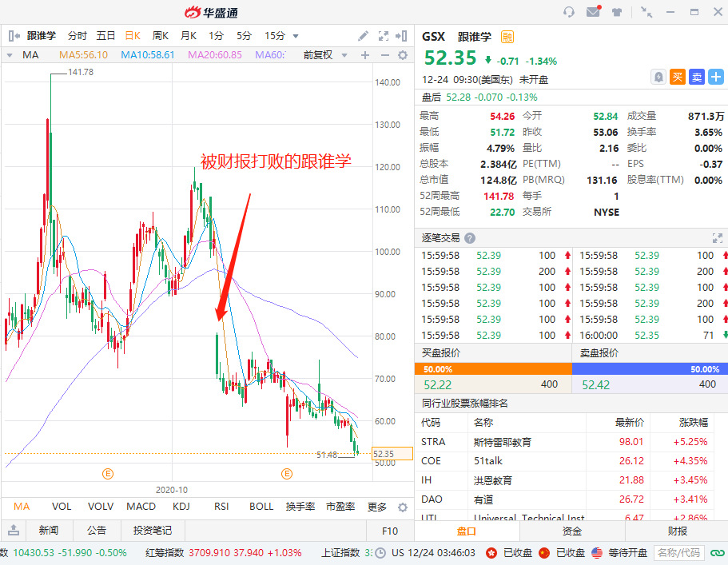Zoom out chart with minus icon
The width and height of the screenshot is (728, 565).
tap(385, 55)
